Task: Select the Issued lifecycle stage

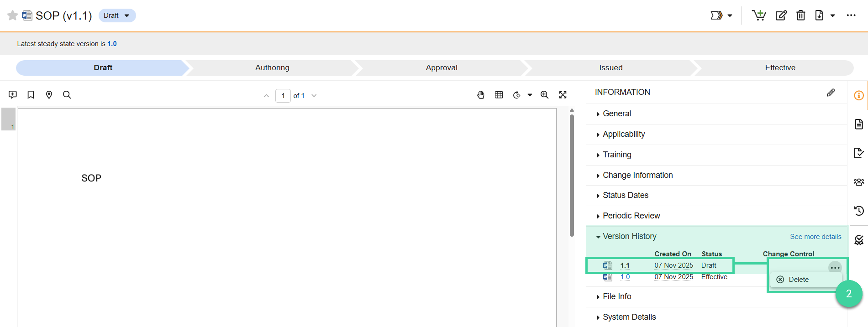Action: click(x=611, y=67)
